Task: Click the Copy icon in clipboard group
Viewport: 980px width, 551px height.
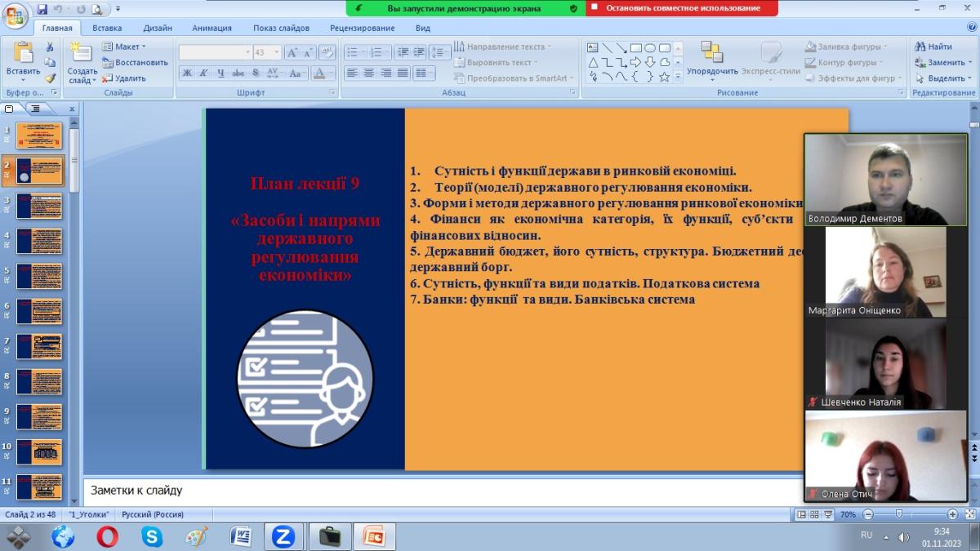Action: (x=50, y=63)
